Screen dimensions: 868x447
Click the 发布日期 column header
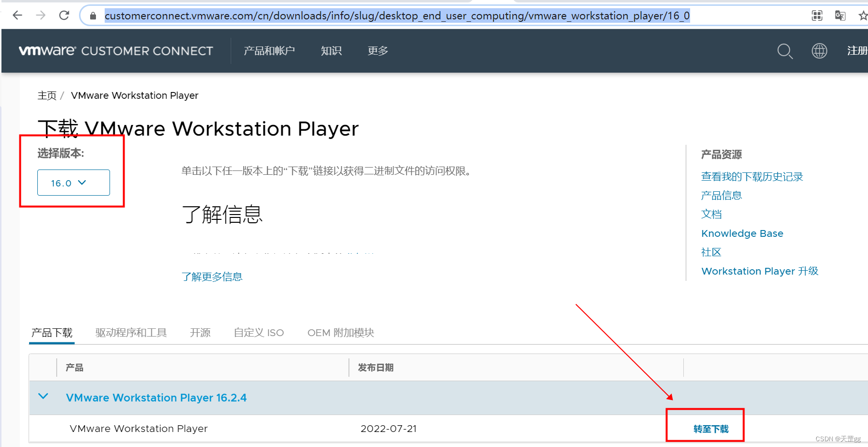376,368
